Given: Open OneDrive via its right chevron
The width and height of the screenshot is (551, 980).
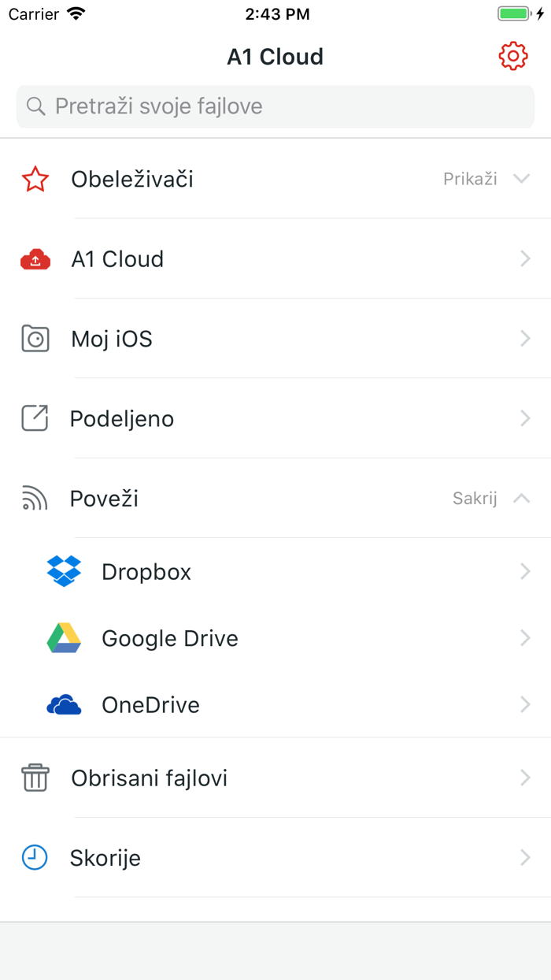Looking at the screenshot, I should (525, 705).
